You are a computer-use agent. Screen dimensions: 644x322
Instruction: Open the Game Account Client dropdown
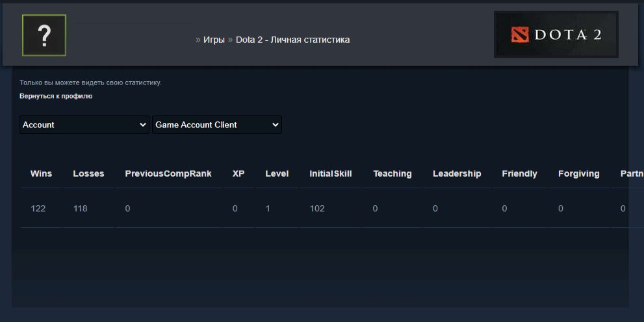point(217,125)
